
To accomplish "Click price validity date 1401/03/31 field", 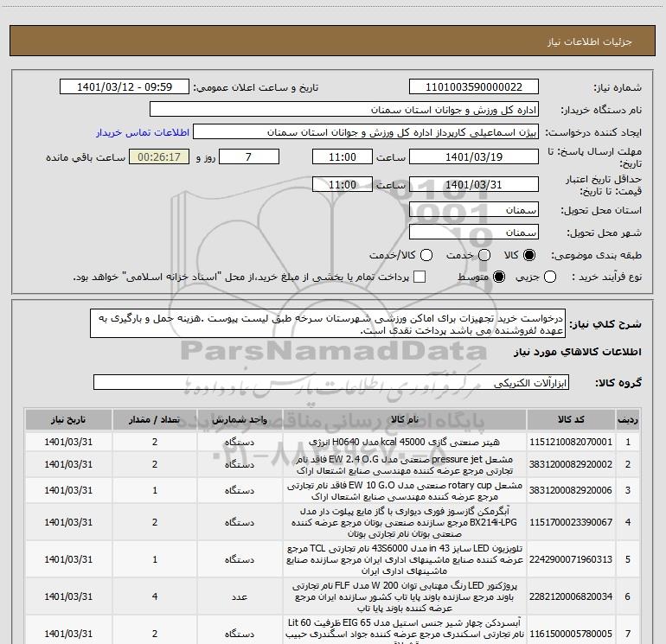I will [x=474, y=185].
